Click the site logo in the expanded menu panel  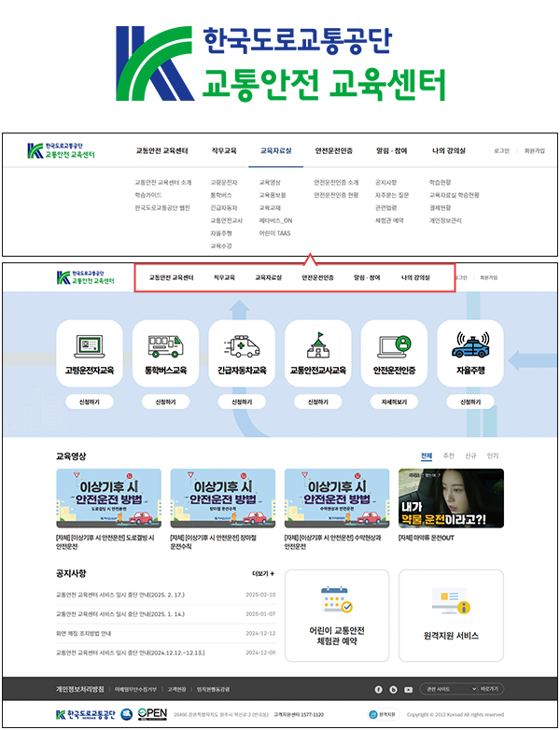tap(61, 150)
